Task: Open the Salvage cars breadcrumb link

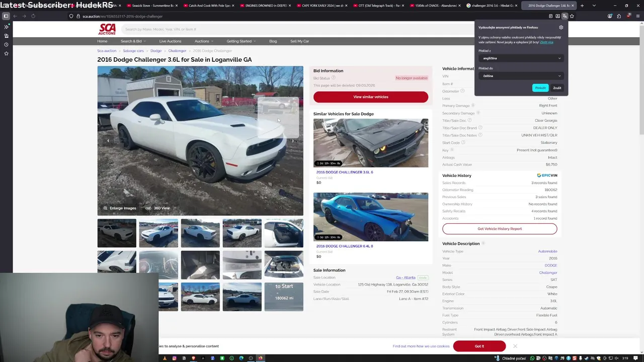Action: [133, 51]
